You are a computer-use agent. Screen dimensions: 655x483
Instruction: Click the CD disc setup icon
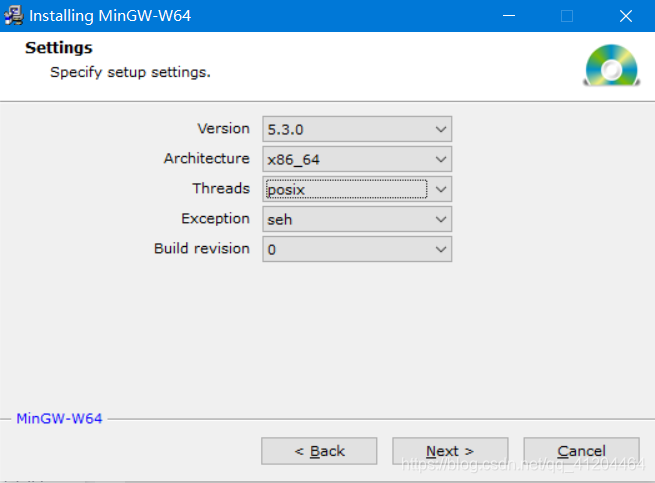tap(612, 65)
